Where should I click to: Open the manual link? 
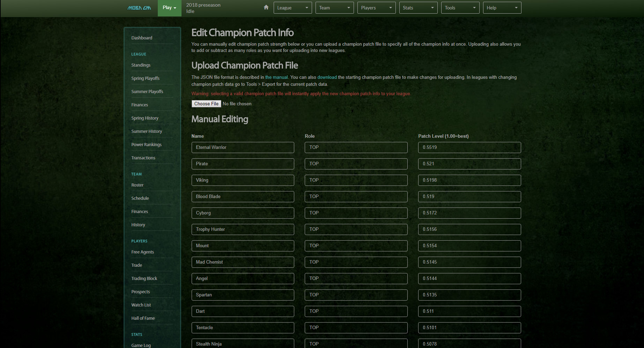point(276,77)
